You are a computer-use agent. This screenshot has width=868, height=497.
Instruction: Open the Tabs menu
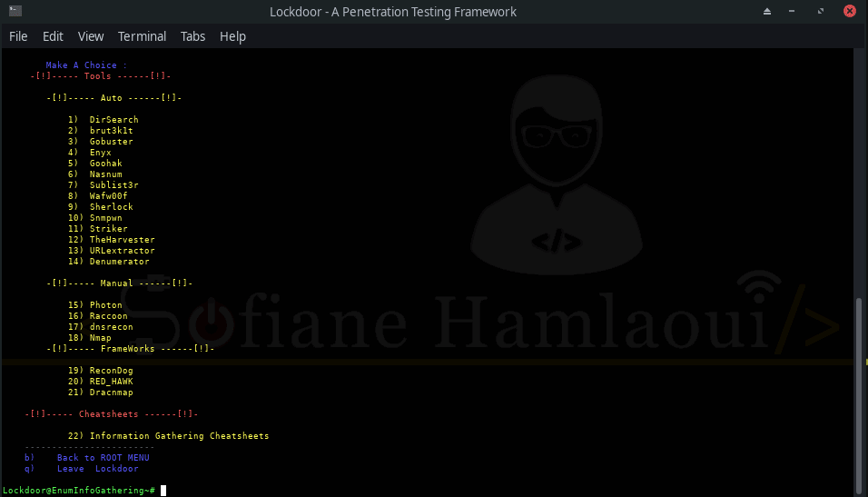[192, 36]
